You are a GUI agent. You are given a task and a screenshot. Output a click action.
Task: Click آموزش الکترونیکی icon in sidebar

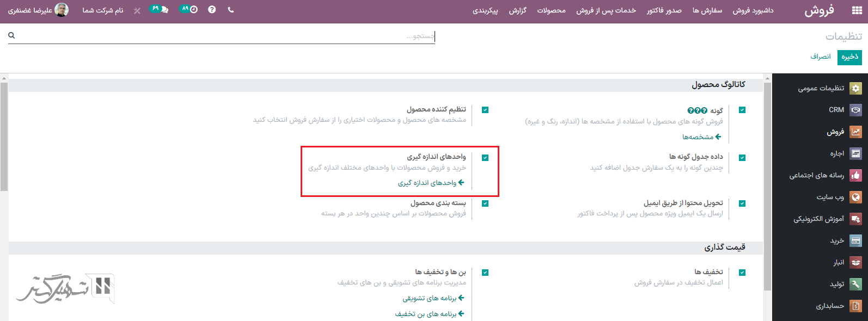(x=855, y=219)
